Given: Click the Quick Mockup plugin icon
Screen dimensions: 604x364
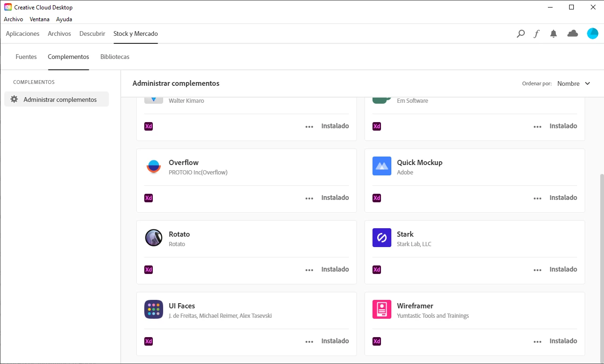Looking at the screenshot, I should pyautogui.click(x=382, y=166).
